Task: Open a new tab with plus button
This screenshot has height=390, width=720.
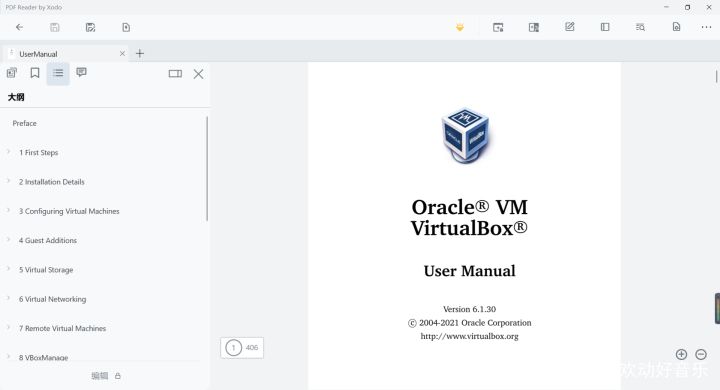Action: tap(140, 54)
